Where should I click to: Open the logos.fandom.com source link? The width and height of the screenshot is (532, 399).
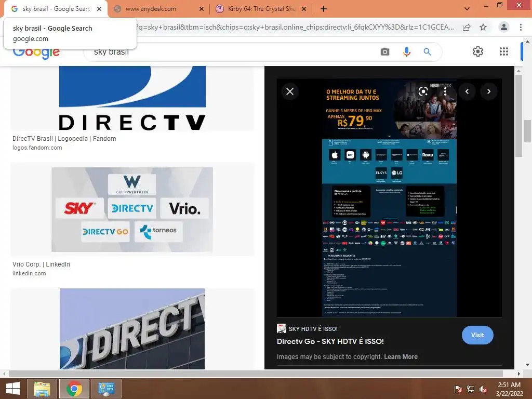37,148
